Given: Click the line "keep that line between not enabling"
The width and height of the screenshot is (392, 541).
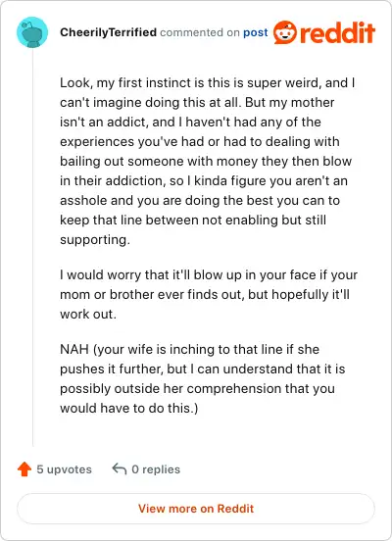Looking at the screenshot, I should coord(193,221).
